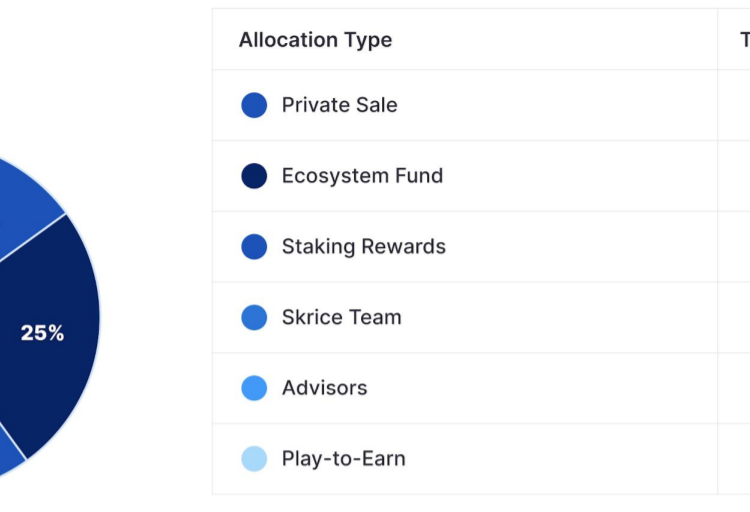Viewport: 750px width, 512px height.
Task: Select the Skrice Team label
Action: (x=342, y=317)
